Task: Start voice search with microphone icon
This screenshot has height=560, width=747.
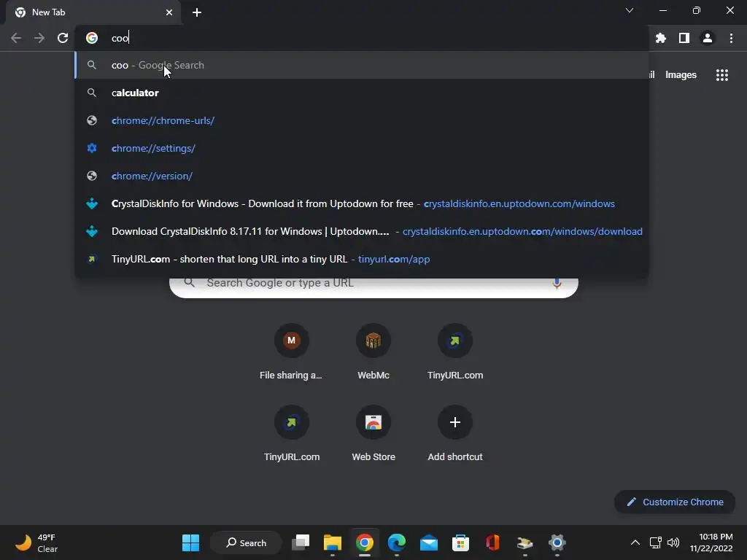Action: point(557,284)
